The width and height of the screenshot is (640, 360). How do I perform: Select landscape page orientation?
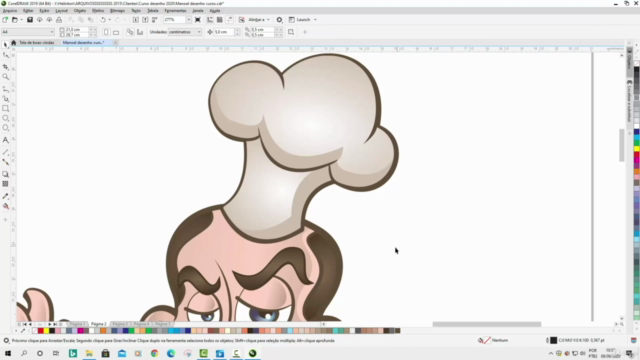coord(116,32)
